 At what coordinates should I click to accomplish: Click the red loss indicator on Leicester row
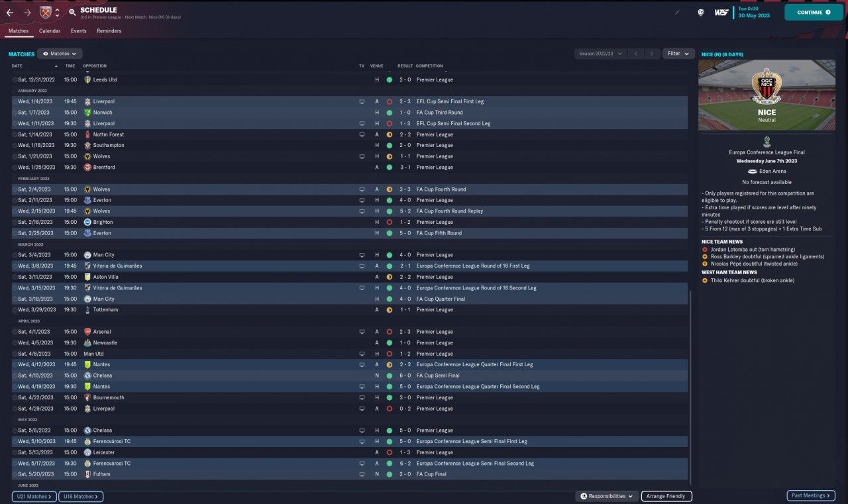click(389, 452)
